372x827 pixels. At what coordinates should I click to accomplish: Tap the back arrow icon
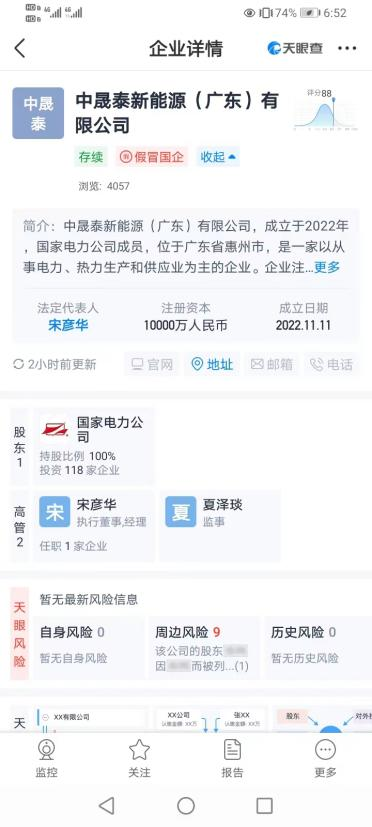tap(20, 49)
